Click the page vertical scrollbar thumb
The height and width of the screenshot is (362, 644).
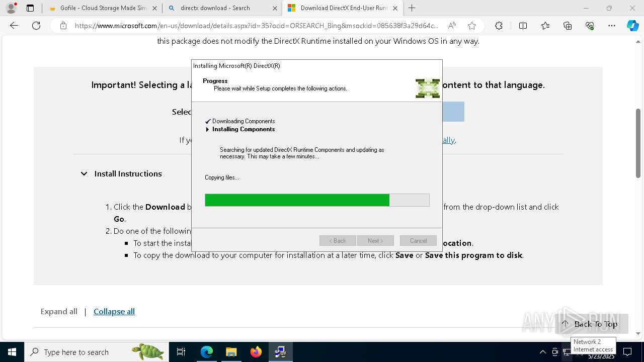pyautogui.click(x=638, y=143)
